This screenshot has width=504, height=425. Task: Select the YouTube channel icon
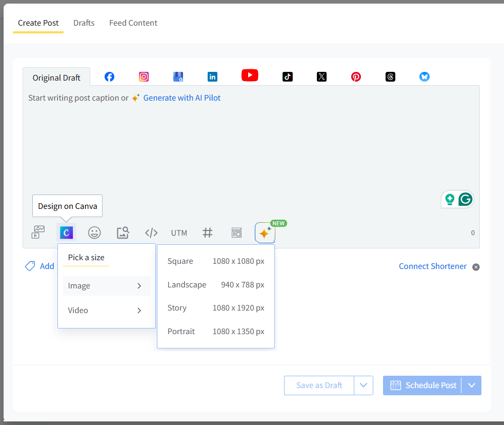tap(250, 75)
